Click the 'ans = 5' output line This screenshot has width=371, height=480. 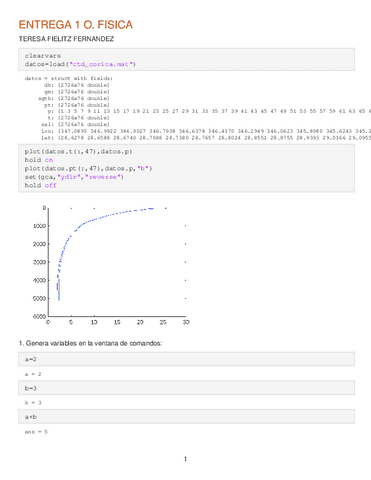click(36, 432)
